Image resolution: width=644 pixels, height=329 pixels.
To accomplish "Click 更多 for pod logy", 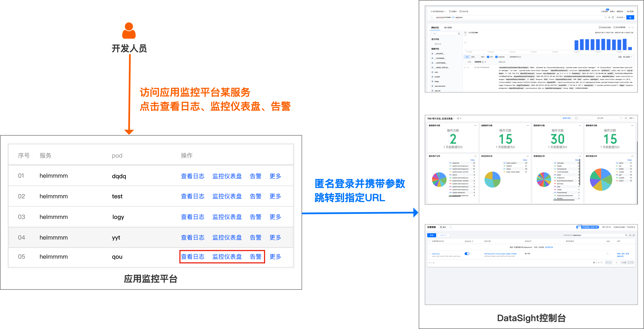I will [275, 217].
